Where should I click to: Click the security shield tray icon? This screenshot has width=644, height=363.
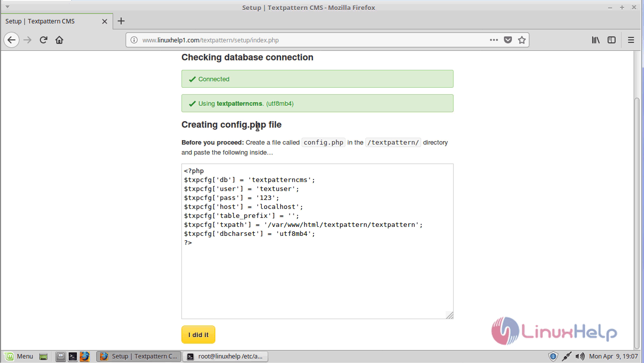pos(553,356)
